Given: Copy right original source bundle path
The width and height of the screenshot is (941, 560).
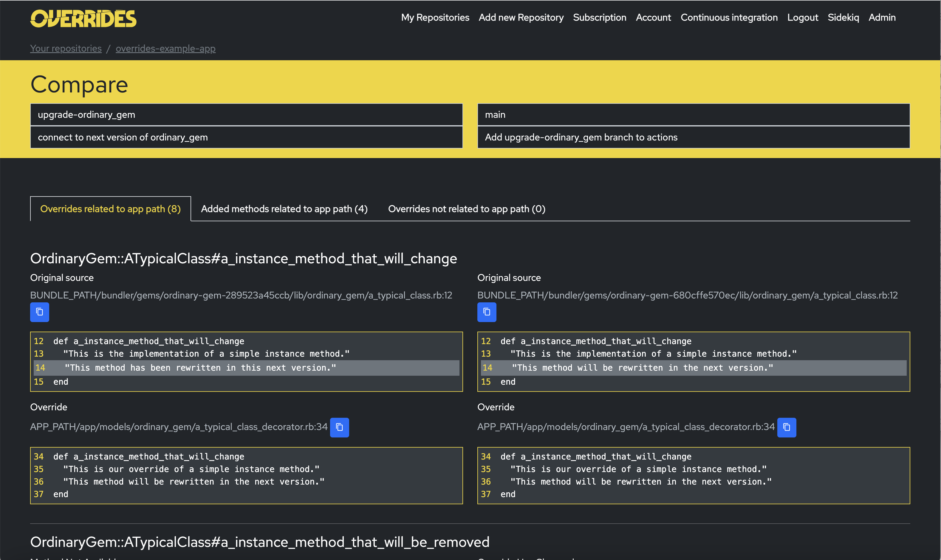Looking at the screenshot, I should (487, 312).
